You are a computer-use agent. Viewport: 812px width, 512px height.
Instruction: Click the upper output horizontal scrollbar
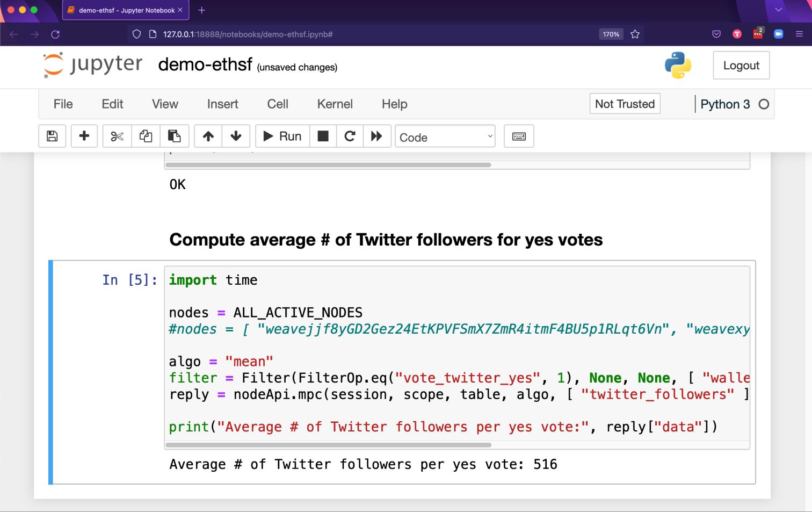point(328,165)
